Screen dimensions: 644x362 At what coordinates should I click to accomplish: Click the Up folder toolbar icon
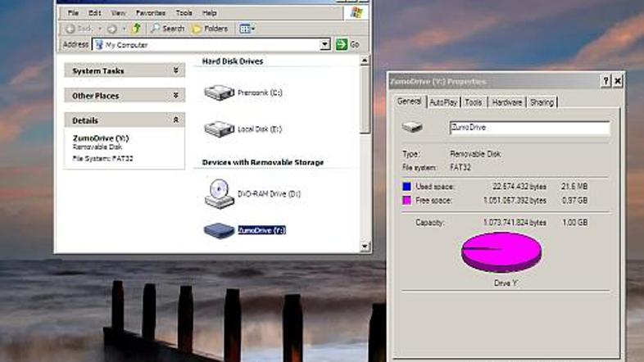(137, 29)
